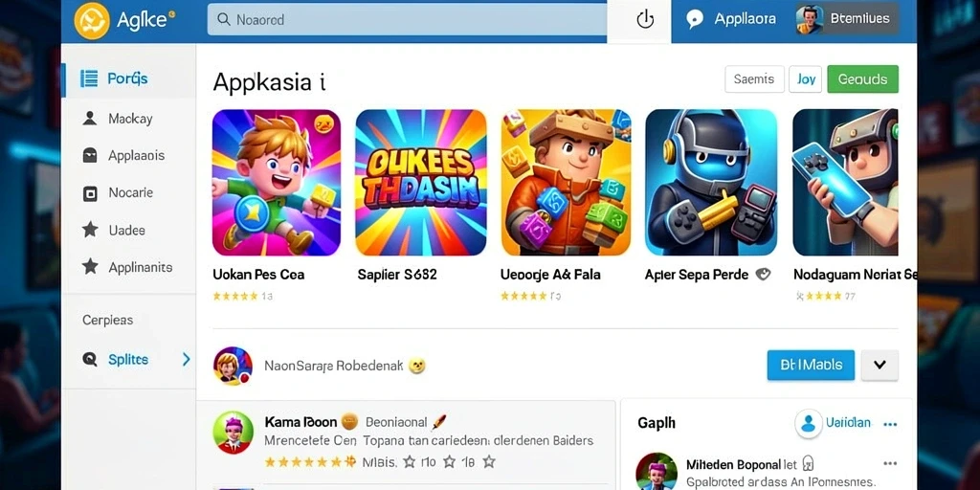980x490 pixels.
Task: Click the power icon beside search bar
Action: (644, 20)
